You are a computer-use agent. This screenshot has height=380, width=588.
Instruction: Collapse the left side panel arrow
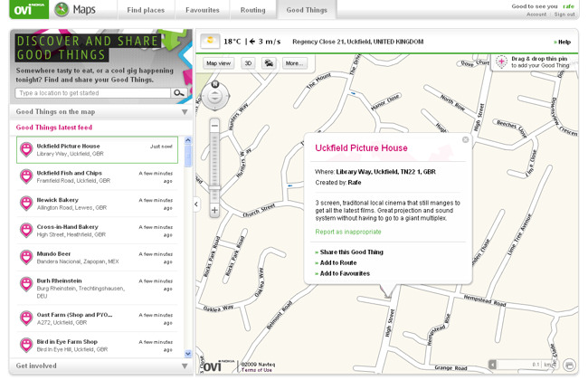click(196, 204)
